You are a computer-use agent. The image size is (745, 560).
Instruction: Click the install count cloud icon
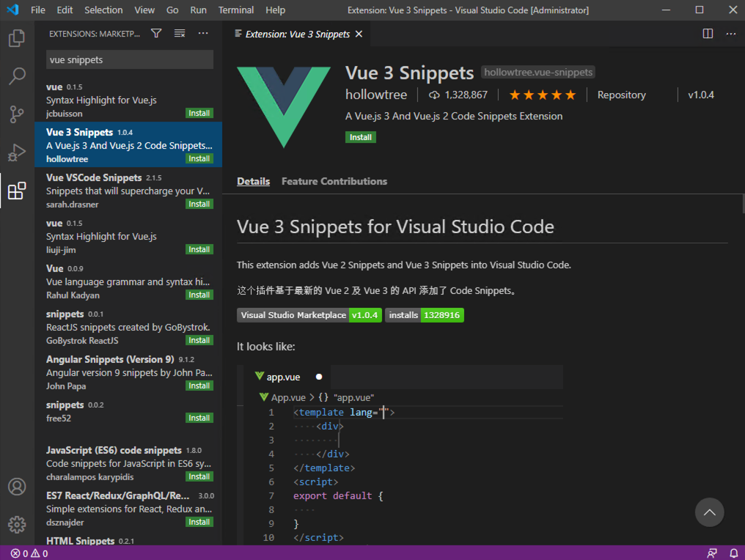[434, 95]
